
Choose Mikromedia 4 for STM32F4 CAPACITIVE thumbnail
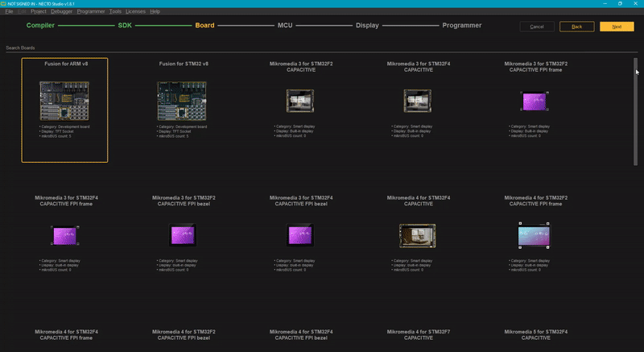(x=418, y=236)
